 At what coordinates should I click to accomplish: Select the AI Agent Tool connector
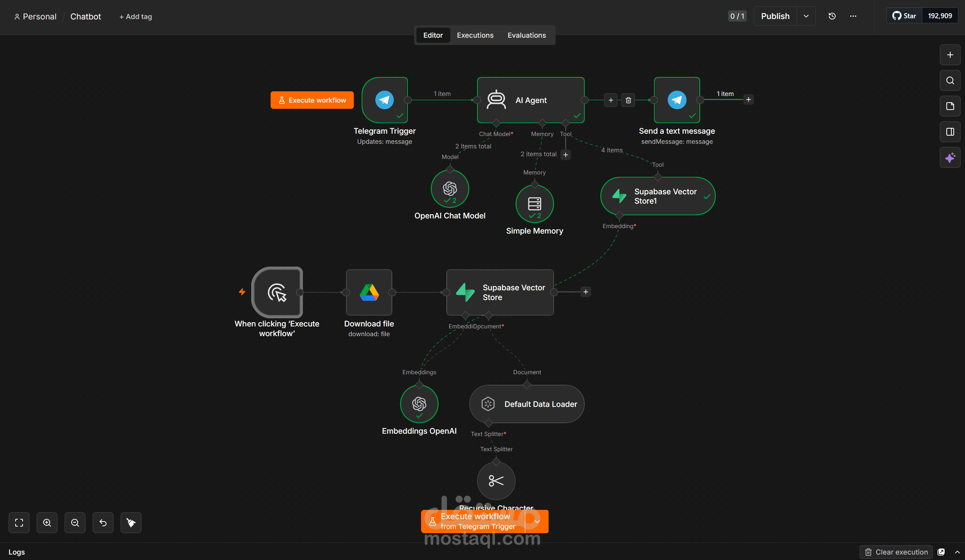point(566,123)
